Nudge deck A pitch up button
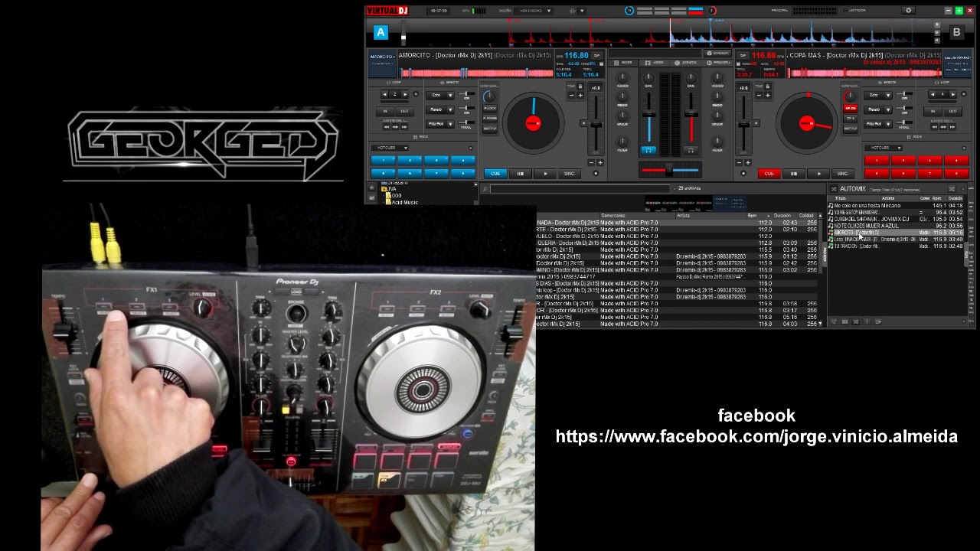Screen dimensions: 980x551 [599, 162]
